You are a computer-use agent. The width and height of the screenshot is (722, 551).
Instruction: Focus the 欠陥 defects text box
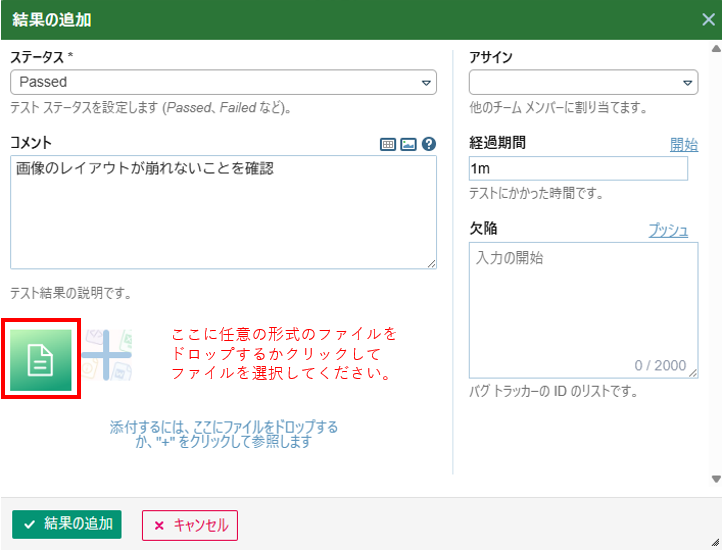point(583,300)
